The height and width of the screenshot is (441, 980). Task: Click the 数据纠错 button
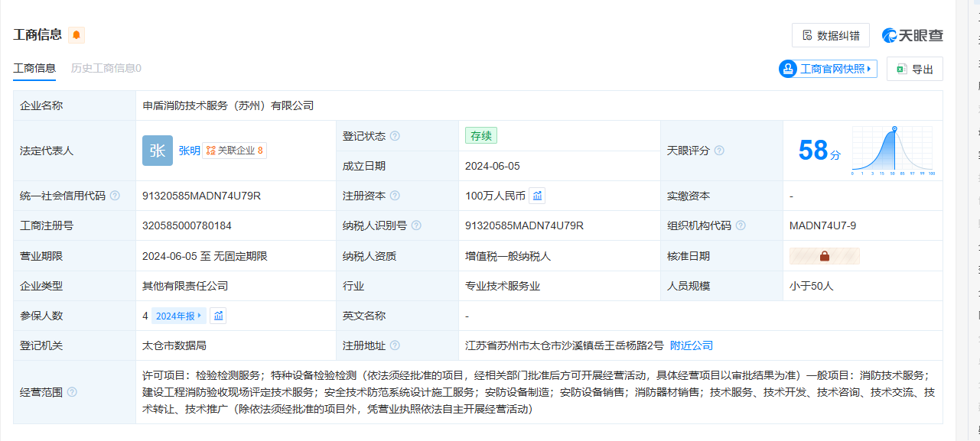(830, 35)
